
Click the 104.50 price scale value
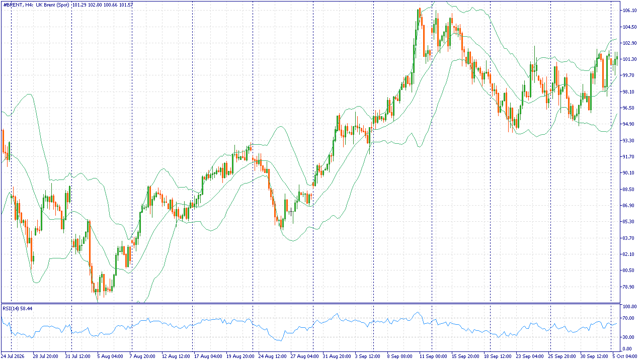pos(630,27)
